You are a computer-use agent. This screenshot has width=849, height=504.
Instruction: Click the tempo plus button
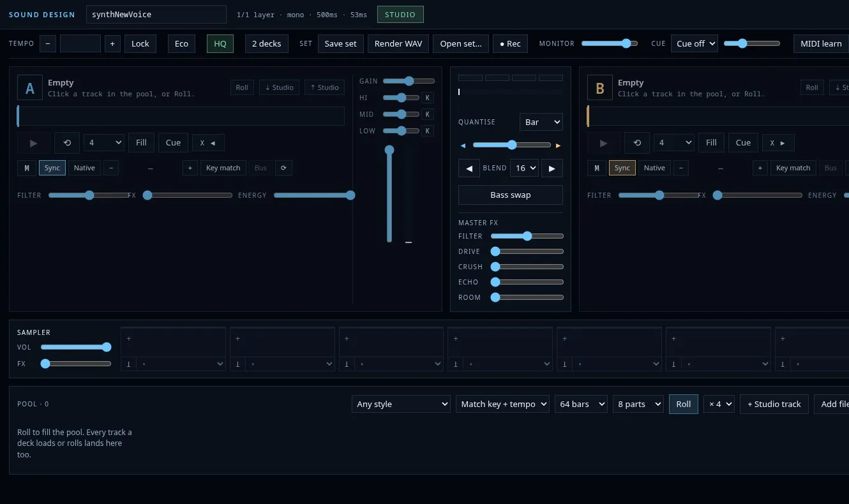tap(112, 43)
